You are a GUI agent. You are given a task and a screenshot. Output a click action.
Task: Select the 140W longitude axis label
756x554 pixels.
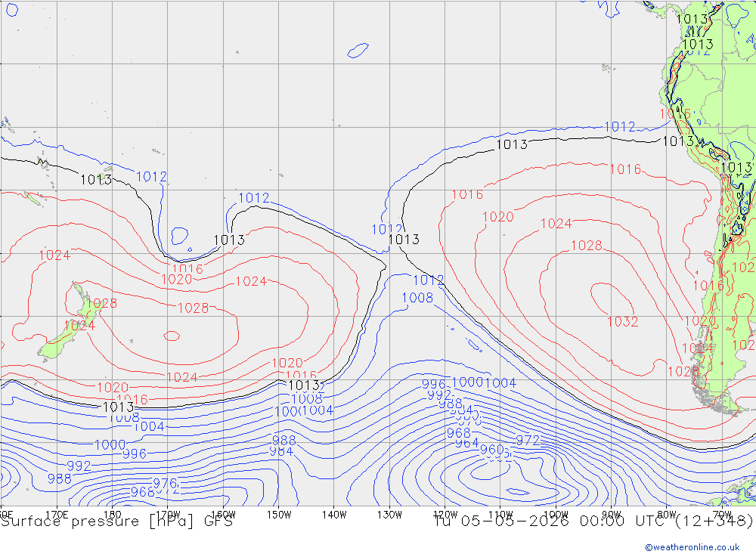[334, 515]
